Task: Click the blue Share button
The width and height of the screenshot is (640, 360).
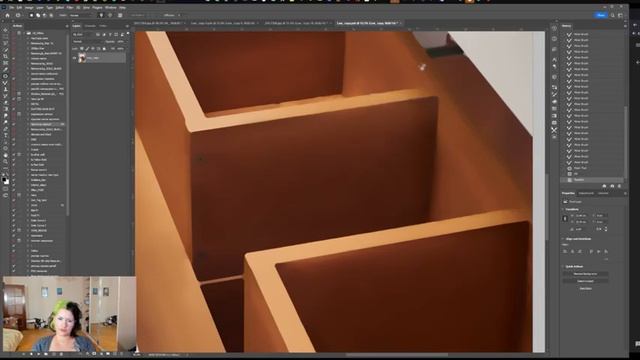Action: pos(601,15)
